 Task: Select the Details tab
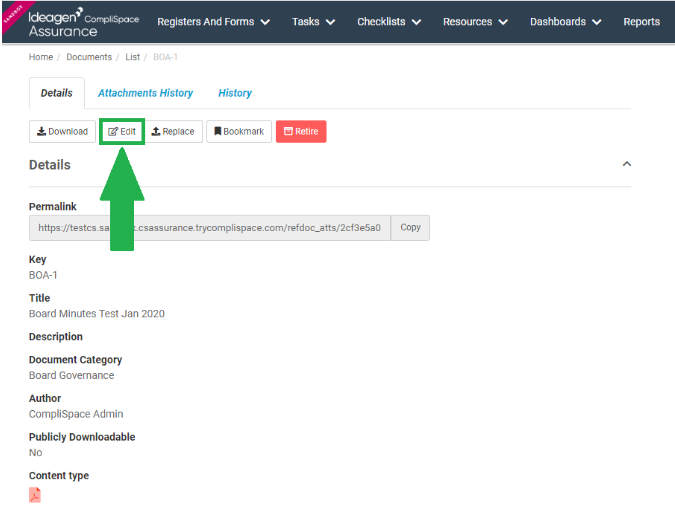tap(57, 93)
